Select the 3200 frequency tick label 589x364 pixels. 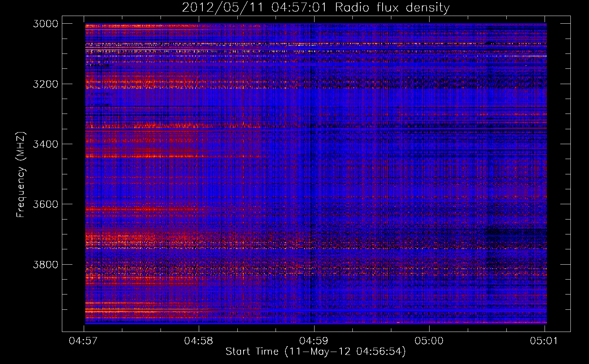click(x=46, y=84)
